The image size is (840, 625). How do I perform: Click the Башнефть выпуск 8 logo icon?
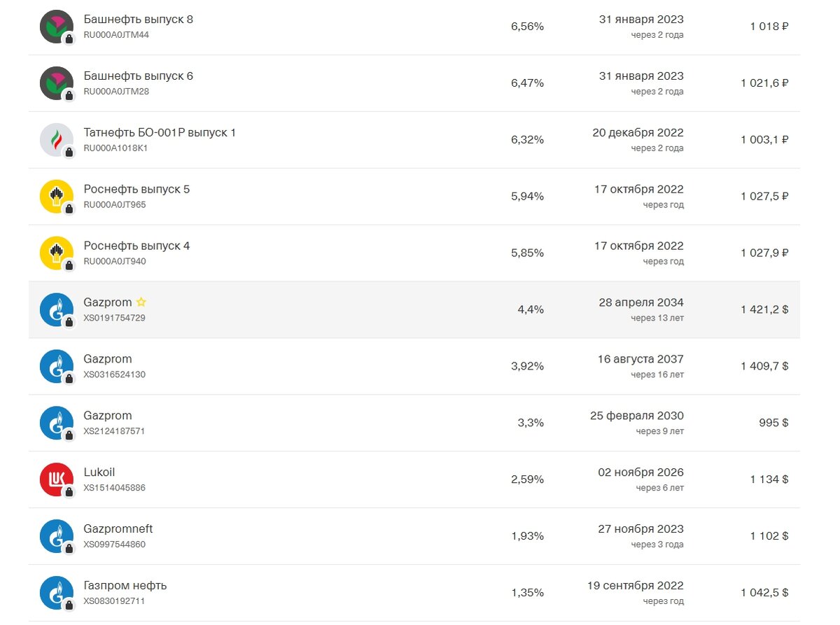(57, 27)
